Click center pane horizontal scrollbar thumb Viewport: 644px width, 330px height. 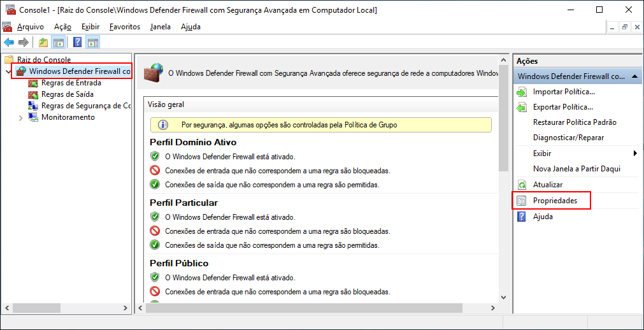pos(304,308)
